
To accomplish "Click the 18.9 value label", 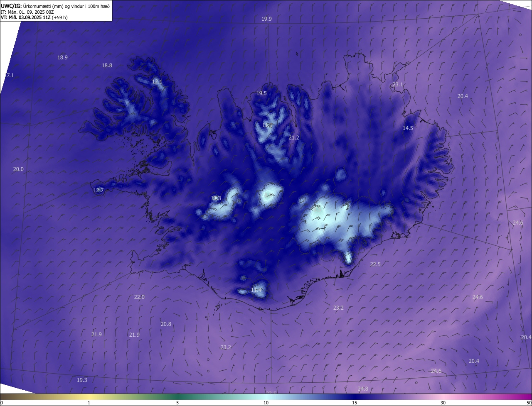I will pos(62,57).
